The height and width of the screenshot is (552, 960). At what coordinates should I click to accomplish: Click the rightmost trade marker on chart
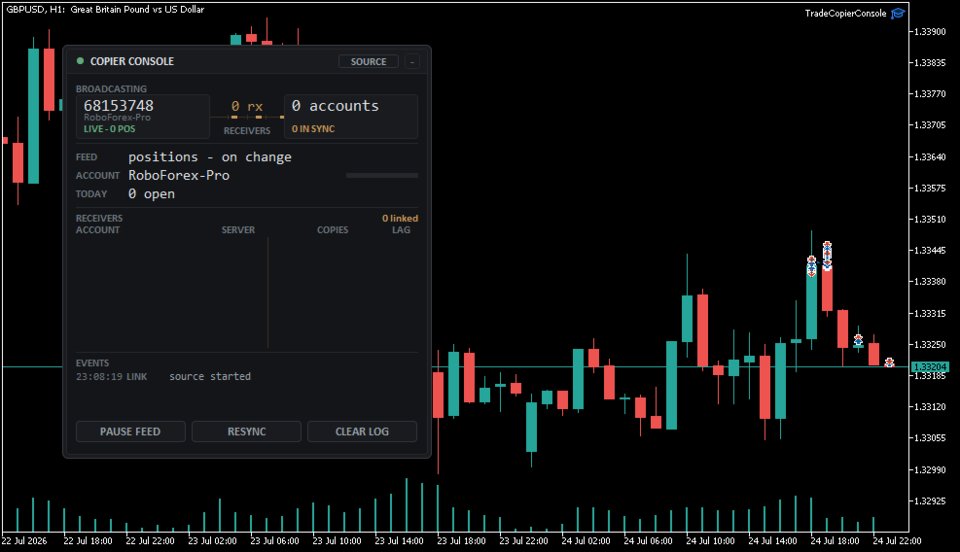890,363
